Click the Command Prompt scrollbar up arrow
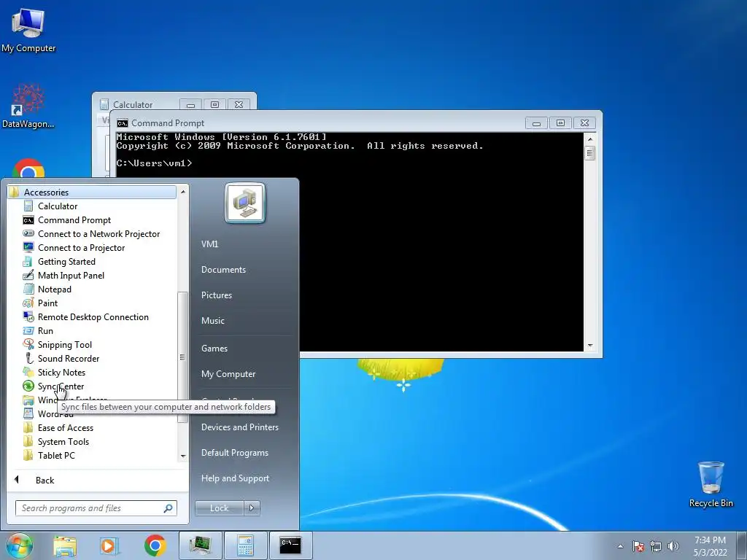The height and width of the screenshot is (560, 747). coord(589,139)
